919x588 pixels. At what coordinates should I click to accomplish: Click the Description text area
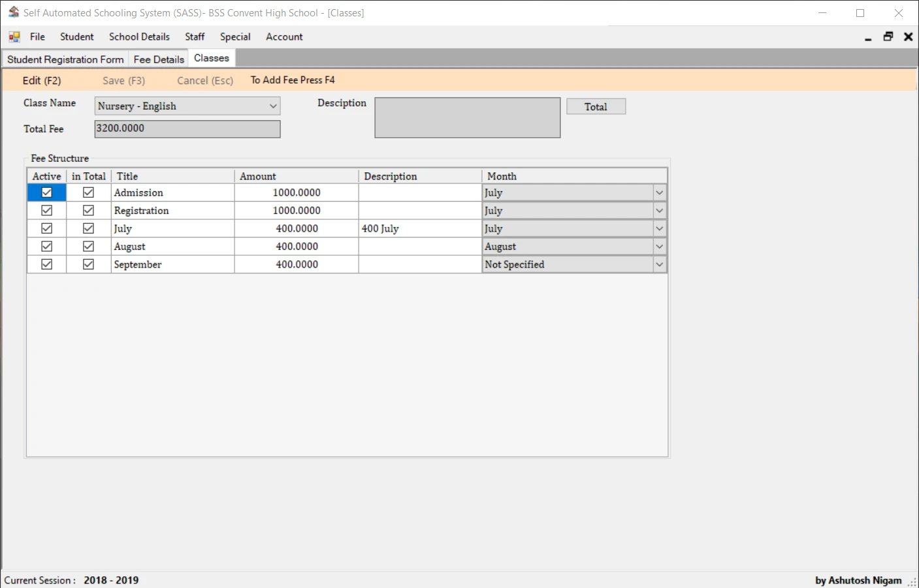[467, 117]
